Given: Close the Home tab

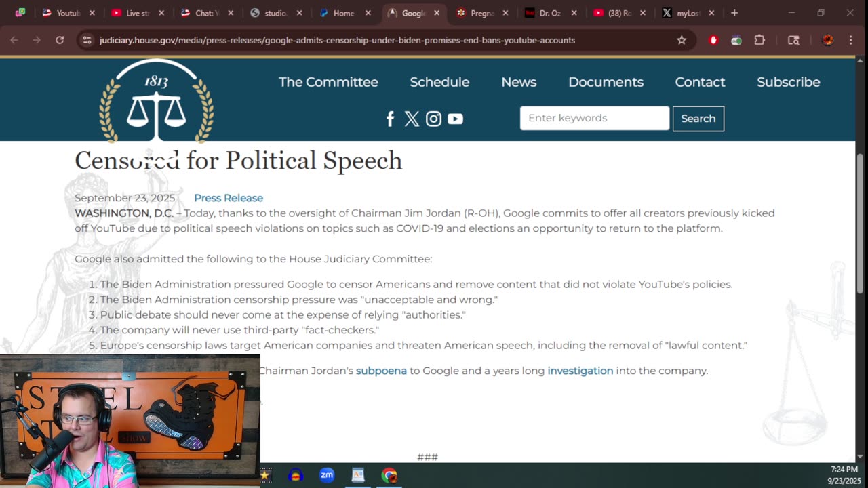Looking at the screenshot, I should click(368, 13).
